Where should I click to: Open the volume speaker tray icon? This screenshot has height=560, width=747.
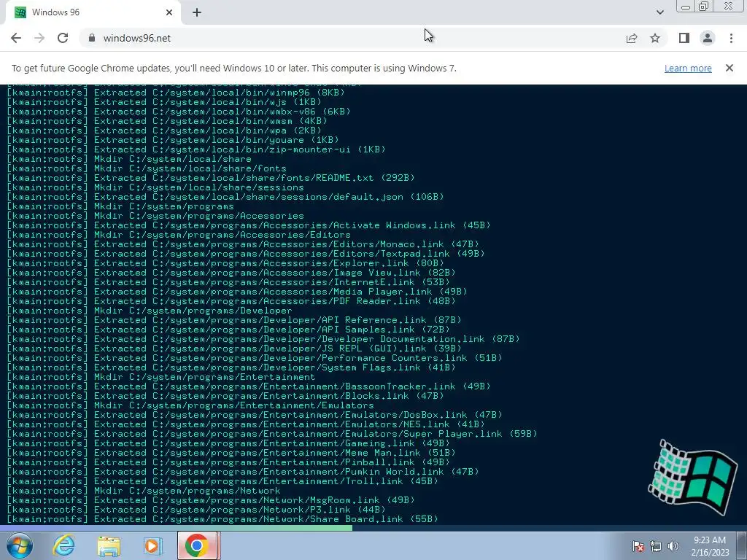pos(673,546)
